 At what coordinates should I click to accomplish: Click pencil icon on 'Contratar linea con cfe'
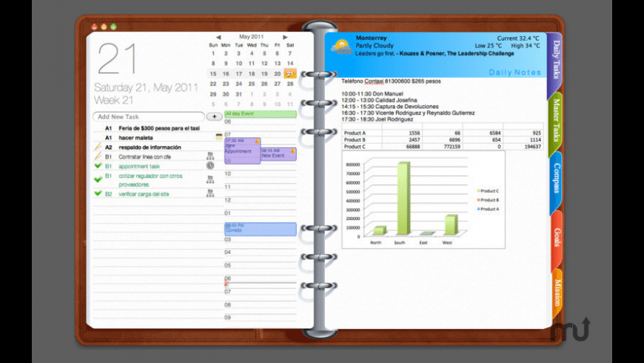(x=98, y=156)
